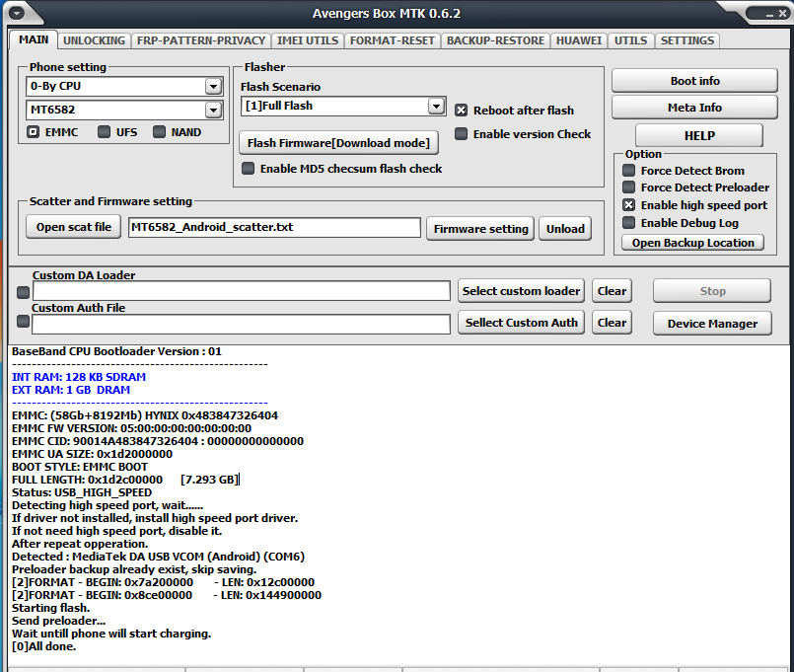Expand the MT6582 CPU model dropdown
794x672 pixels.
(x=214, y=110)
